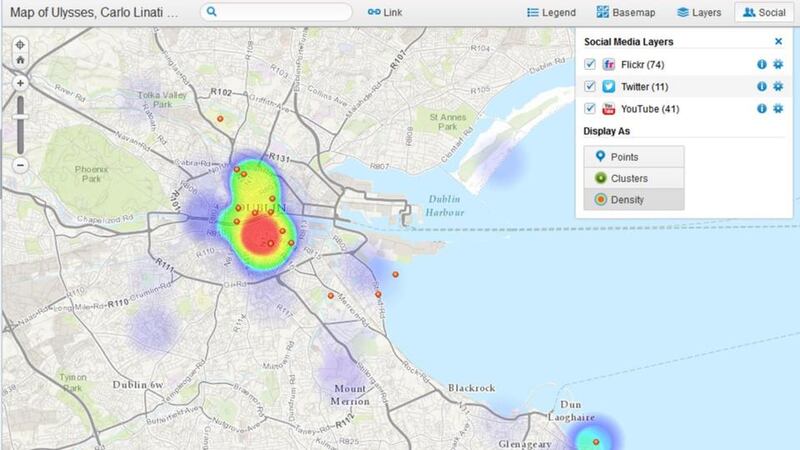Open Flickr layer info icon
This screenshot has height=450, width=800.
click(762, 65)
